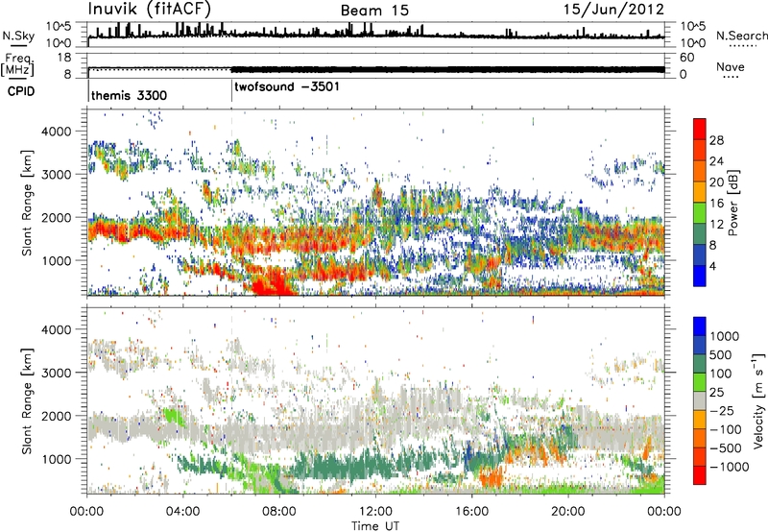This screenshot has height=532, width=768.
Task: Click the CPID marker line beside "twofsound"
Action: (231, 88)
